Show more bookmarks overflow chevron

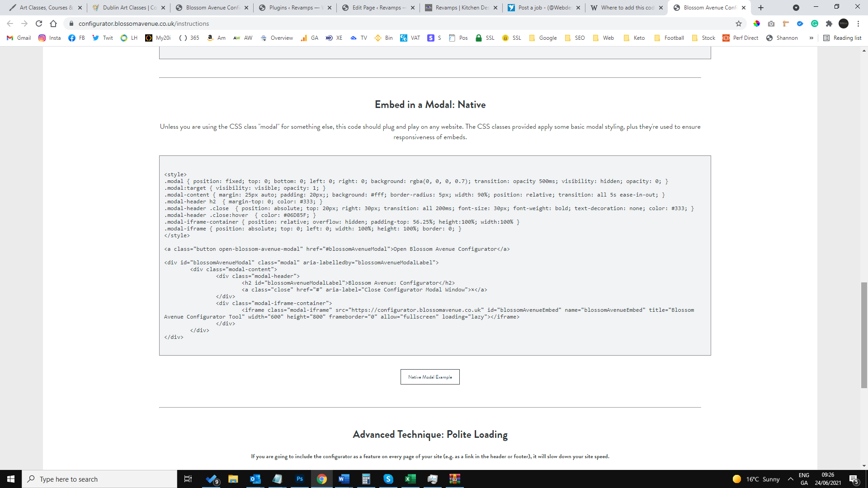pyautogui.click(x=811, y=38)
